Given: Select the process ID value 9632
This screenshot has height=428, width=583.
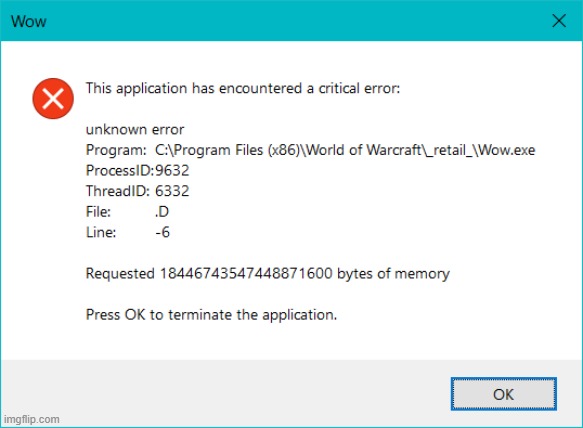Looking at the screenshot, I should (172, 171).
